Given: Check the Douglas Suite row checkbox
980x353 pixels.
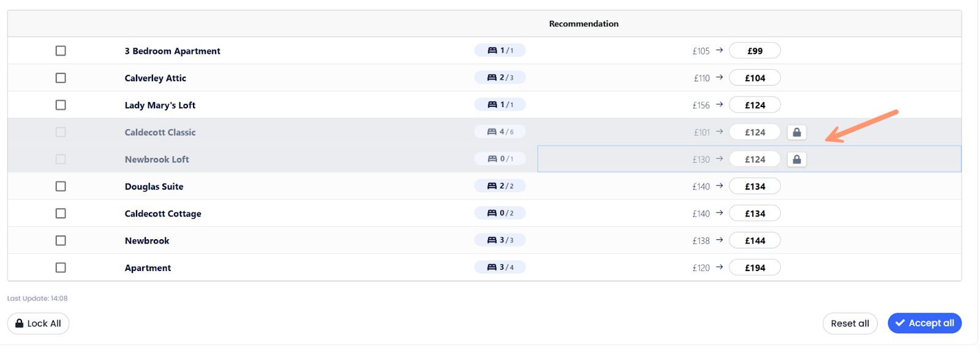Looking at the screenshot, I should click(61, 186).
